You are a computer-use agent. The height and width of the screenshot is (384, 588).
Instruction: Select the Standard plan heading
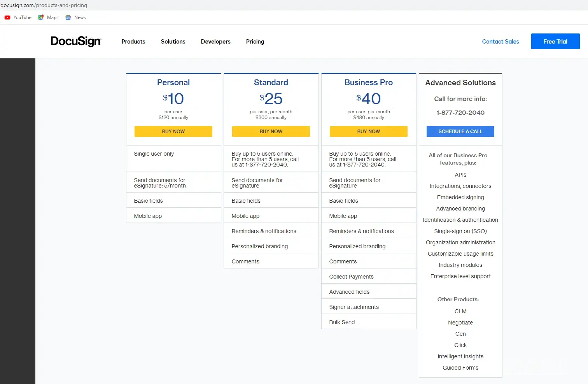click(271, 82)
